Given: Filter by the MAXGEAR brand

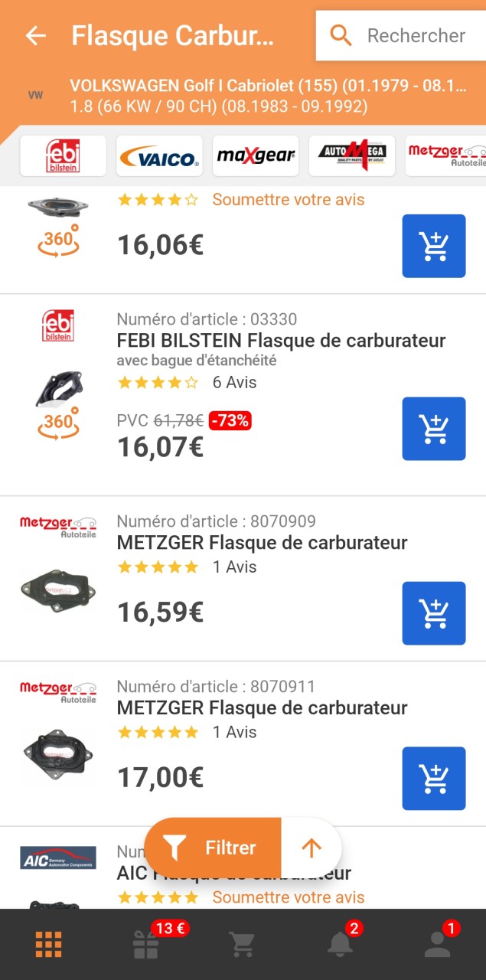Looking at the screenshot, I should coord(256,156).
